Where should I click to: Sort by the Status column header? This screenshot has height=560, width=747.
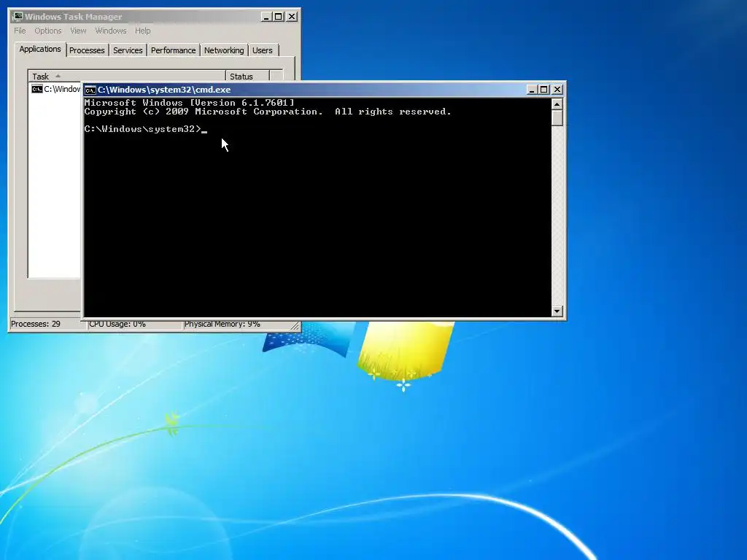(x=247, y=76)
